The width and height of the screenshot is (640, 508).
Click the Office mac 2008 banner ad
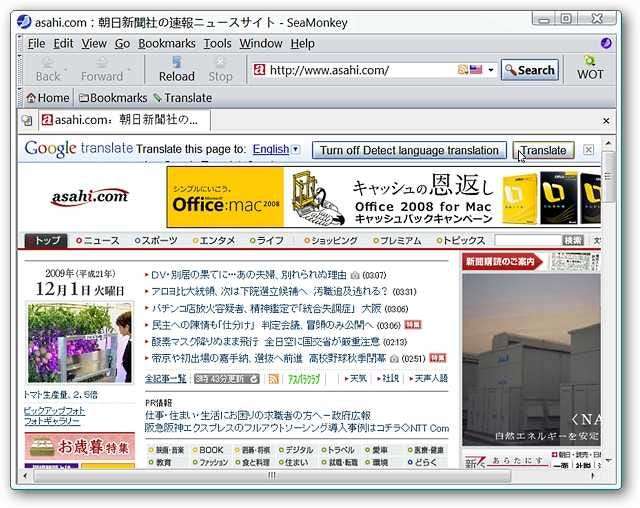click(384, 197)
